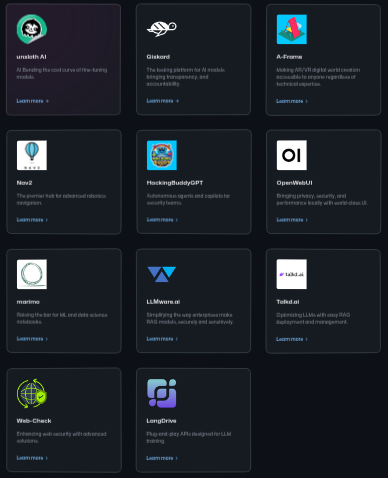Click the OpenWebUI card title

tap(294, 183)
